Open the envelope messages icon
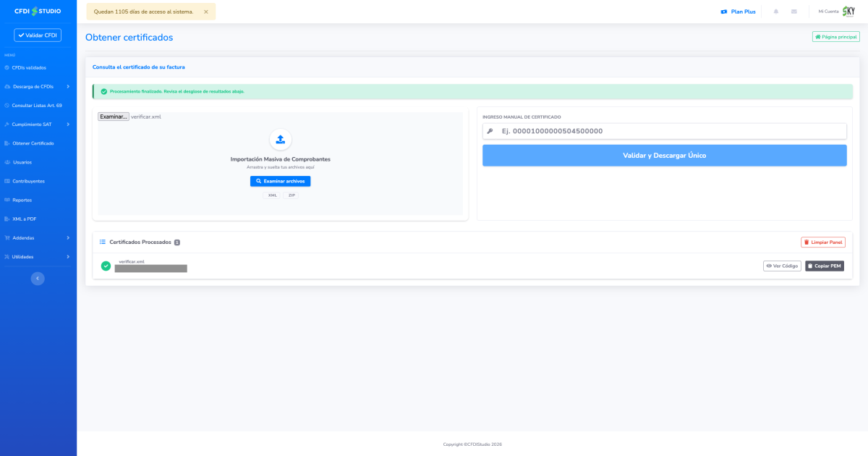 [793, 12]
